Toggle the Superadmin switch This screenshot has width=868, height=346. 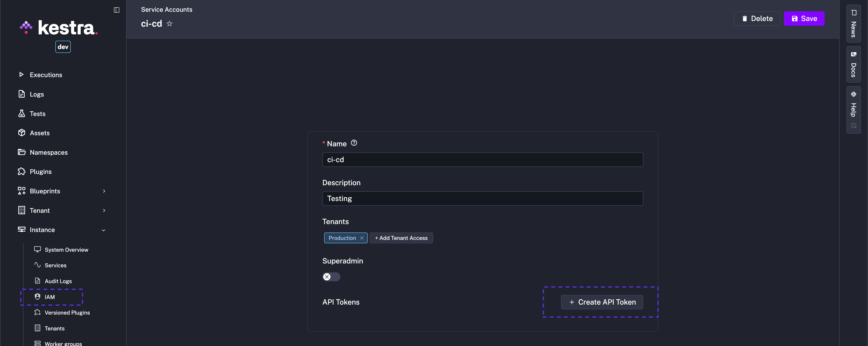pos(331,277)
